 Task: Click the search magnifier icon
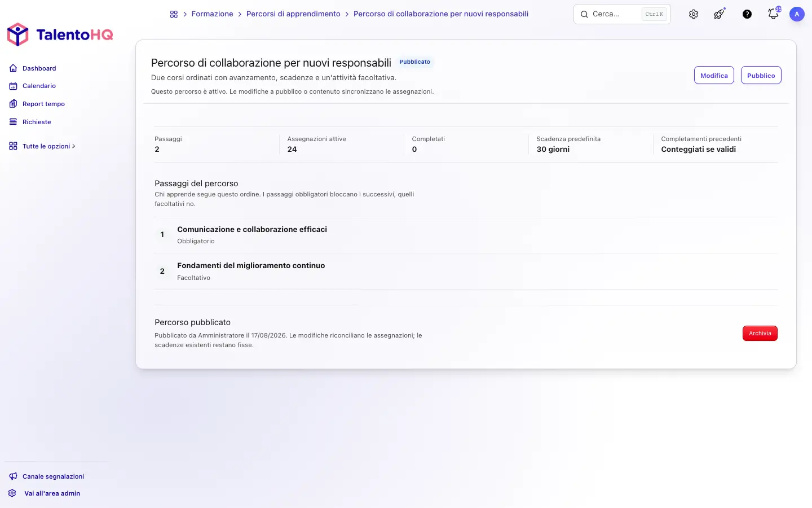pyautogui.click(x=584, y=14)
